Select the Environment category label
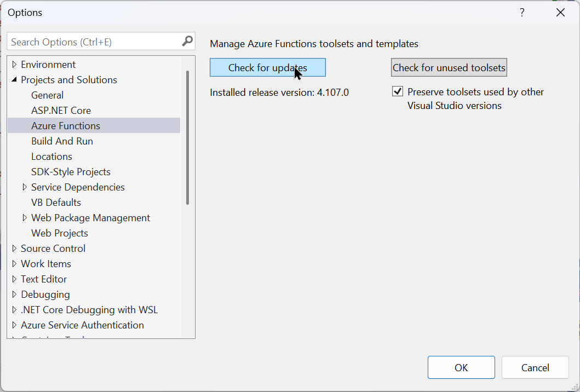 pyautogui.click(x=48, y=65)
